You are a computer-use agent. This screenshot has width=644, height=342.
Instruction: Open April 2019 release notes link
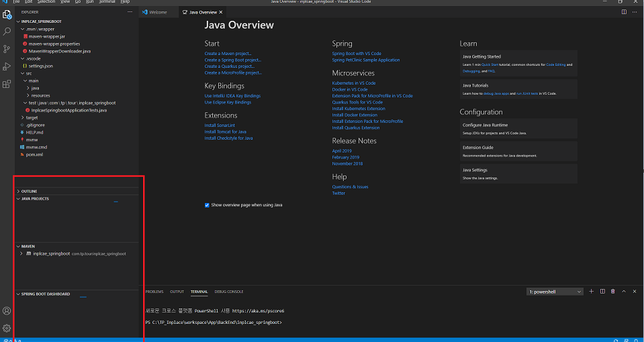(x=342, y=151)
